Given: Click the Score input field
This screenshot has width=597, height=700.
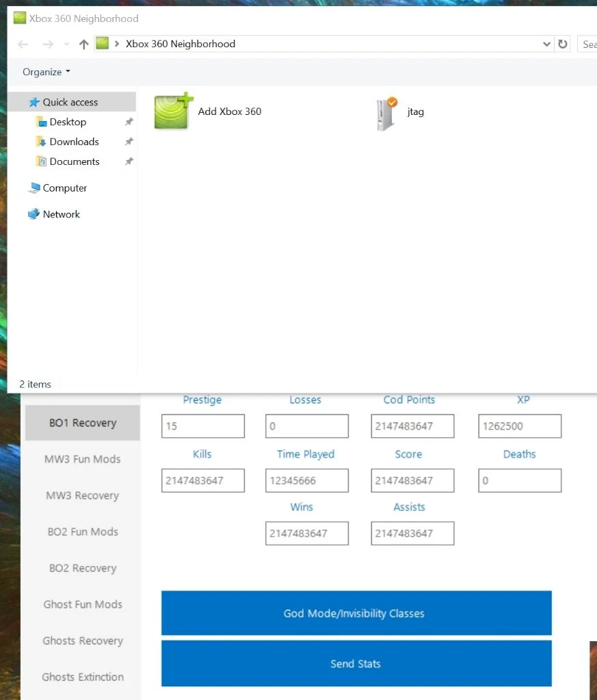Looking at the screenshot, I should [413, 480].
